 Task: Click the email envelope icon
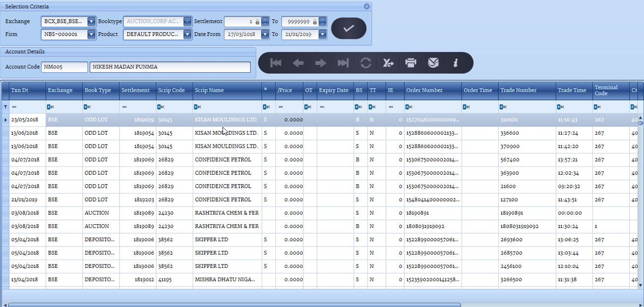tap(433, 63)
